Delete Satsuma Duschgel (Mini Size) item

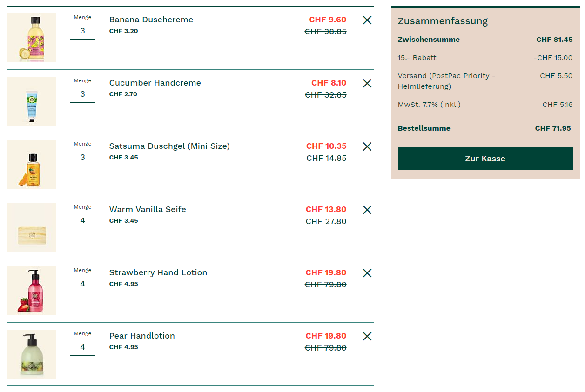tap(367, 146)
